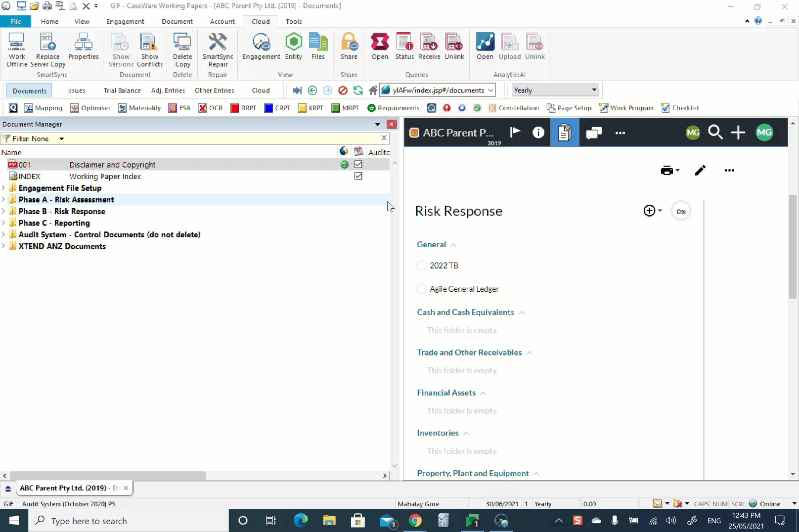Open File Explorer from the taskbar
The image size is (799, 532).
[x=329, y=521]
